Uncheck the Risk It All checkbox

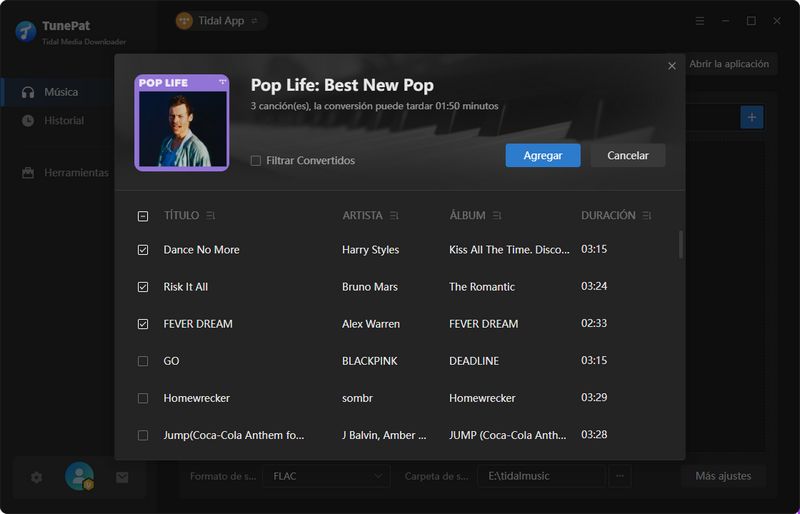[143, 287]
